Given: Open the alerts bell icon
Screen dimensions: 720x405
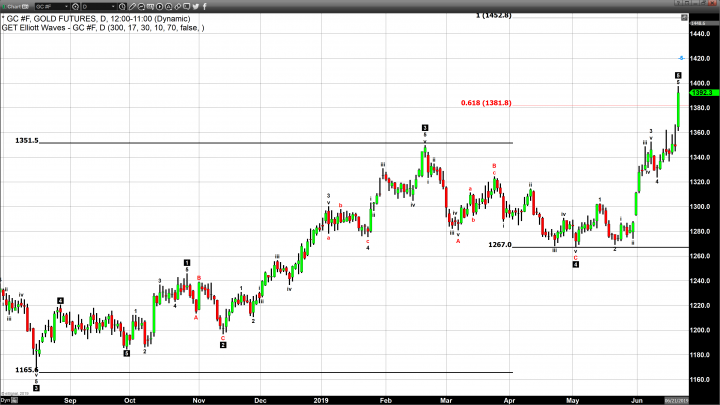Looking at the screenshot, I should pos(169,6).
